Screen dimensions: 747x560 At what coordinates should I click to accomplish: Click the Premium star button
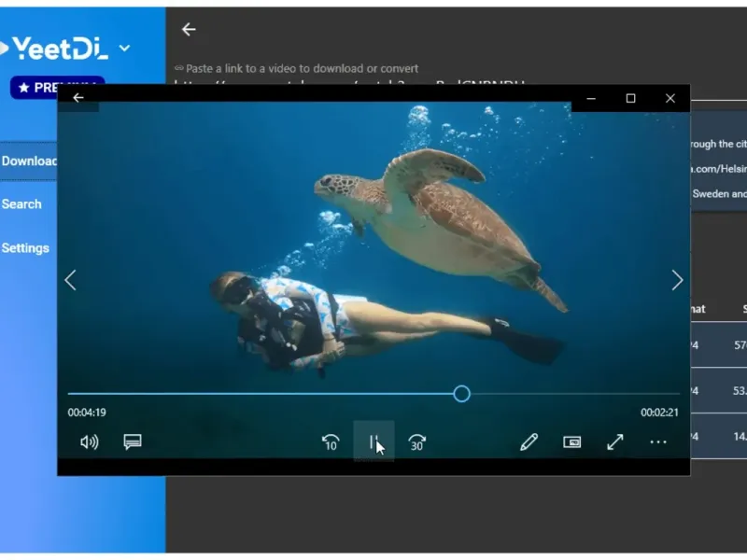pos(57,87)
